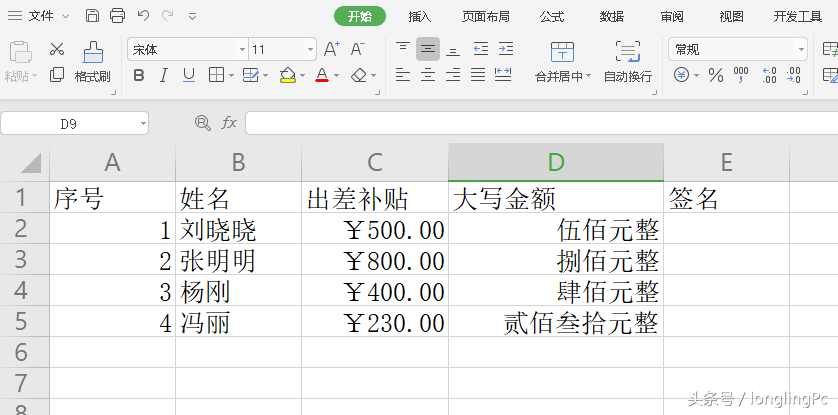Increase the indent
This screenshot has height=415, width=838.
506,49
